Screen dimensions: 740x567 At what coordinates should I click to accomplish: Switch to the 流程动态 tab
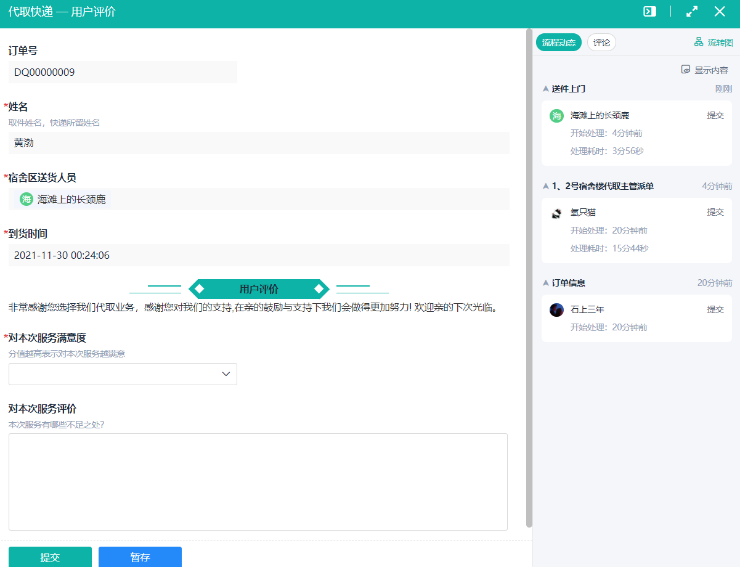pyautogui.click(x=559, y=42)
